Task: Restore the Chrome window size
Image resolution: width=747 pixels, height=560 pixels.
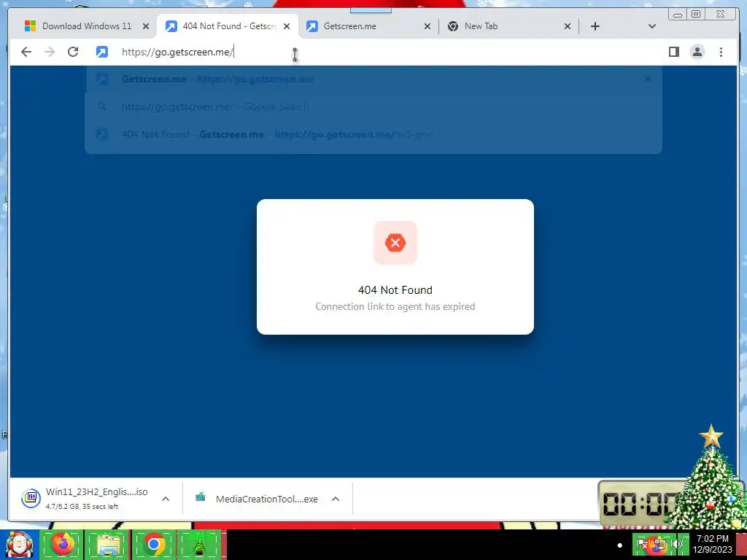Action: (x=696, y=15)
